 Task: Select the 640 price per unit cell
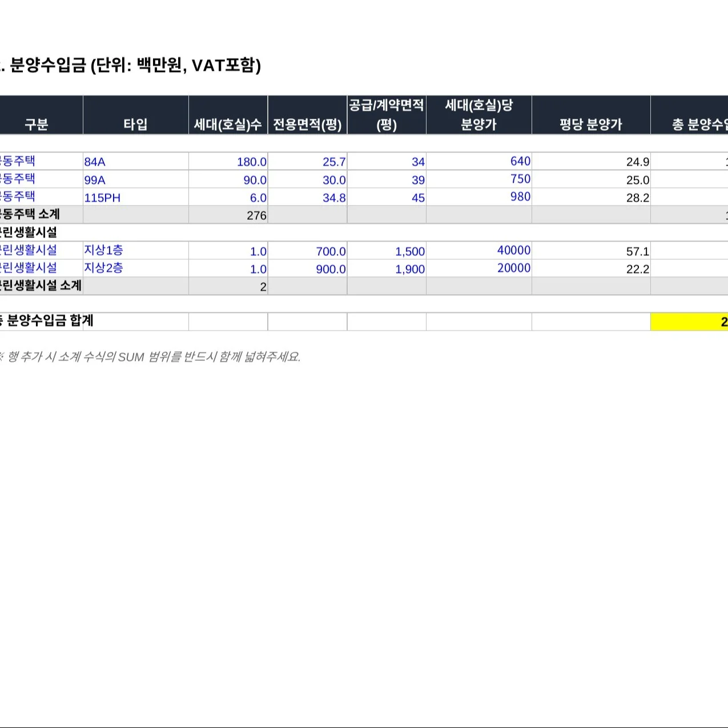click(x=479, y=162)
